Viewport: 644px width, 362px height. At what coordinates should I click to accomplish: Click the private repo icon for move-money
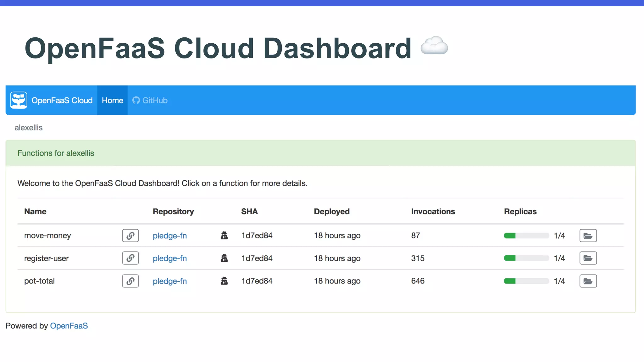(224, 235)
